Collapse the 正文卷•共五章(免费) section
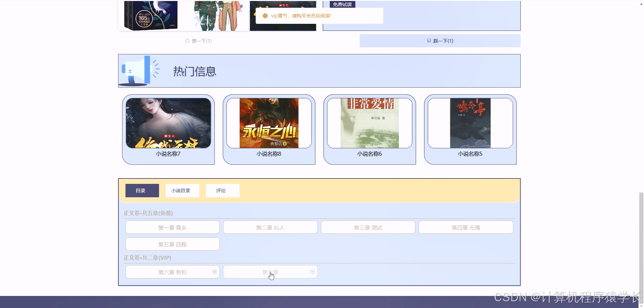Image resolution: width=644 pixels, height=308 pixels. [x=148, y=213]
